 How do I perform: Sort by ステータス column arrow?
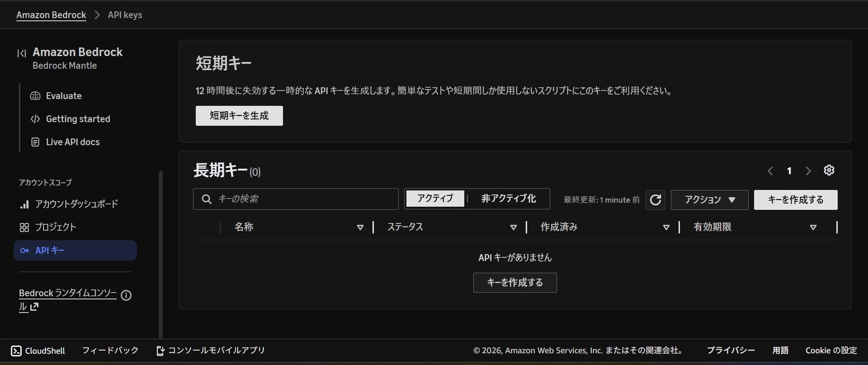(x=514, y=227)
